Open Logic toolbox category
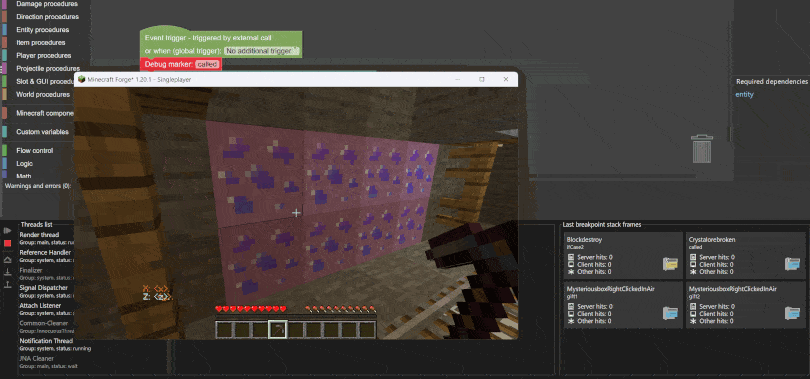Image resolution: width=810 pixels, height=379 pixels. [x=24, y=164]
